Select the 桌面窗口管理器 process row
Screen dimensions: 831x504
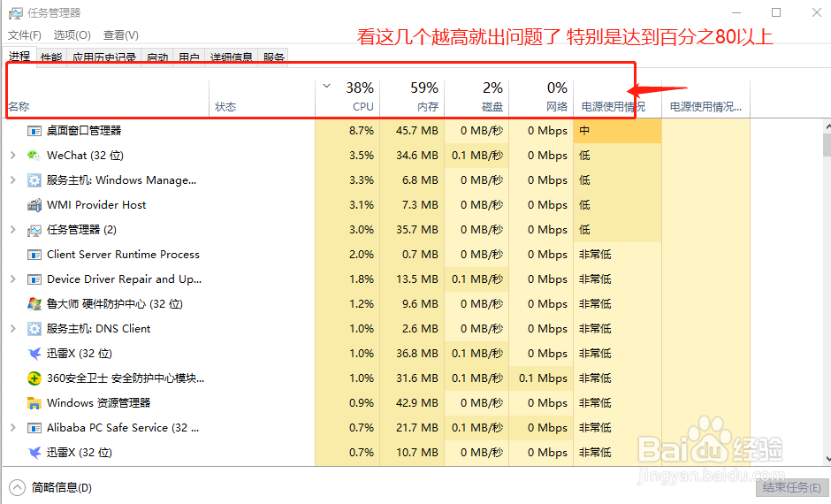377,131
